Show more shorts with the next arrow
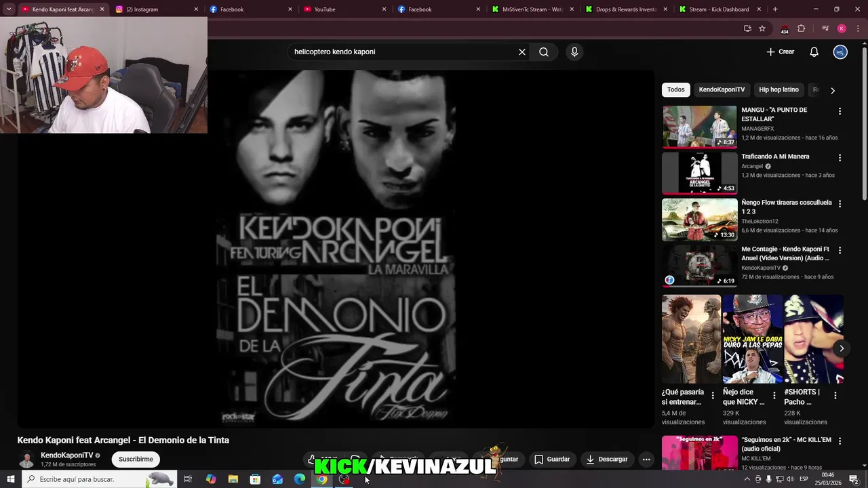Screen dimensions: 868x488 click(x=842, y=348)
